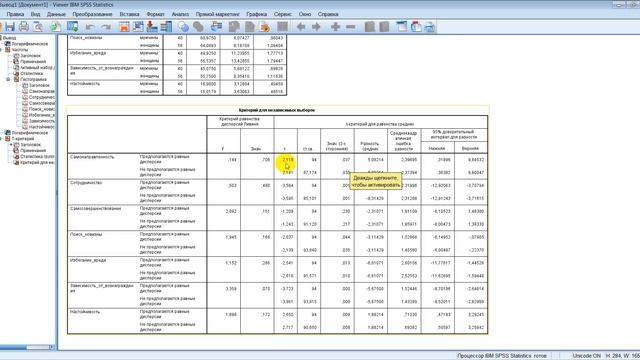Select Активный набор item in outline
The width and height of the screenshot is (640, 360).
(38, 67)
